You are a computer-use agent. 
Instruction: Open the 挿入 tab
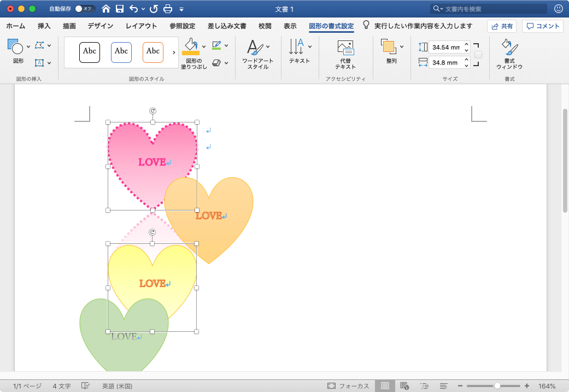[44, 26]
